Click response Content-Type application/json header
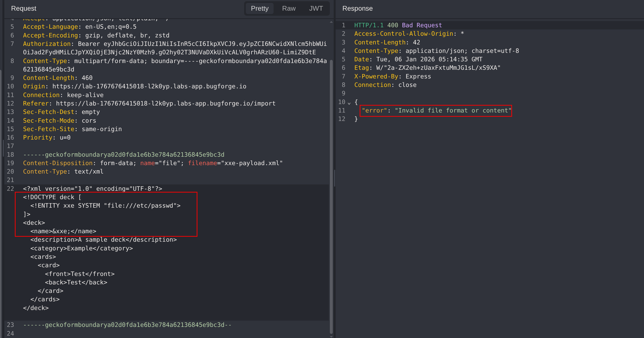 click(x=437, y=51)
